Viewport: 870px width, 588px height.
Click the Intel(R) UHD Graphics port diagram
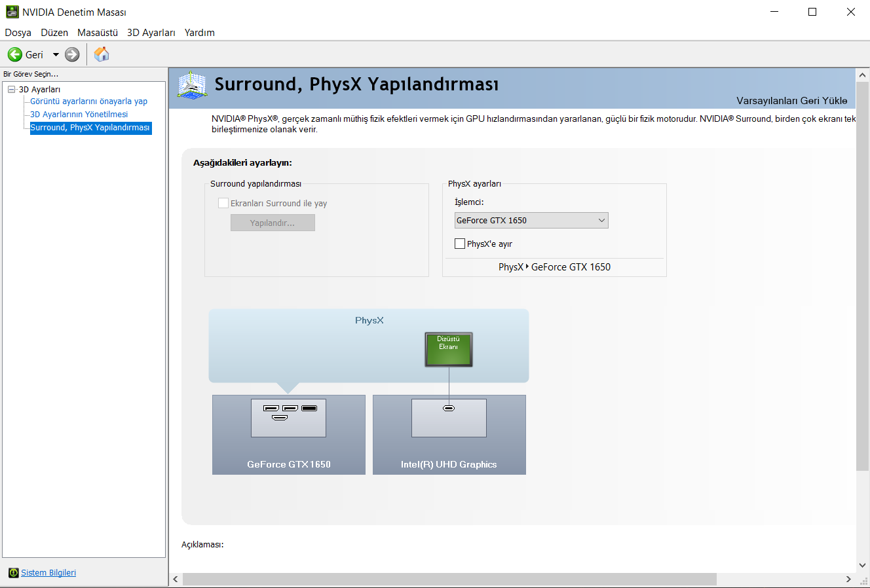coord(449,418)
